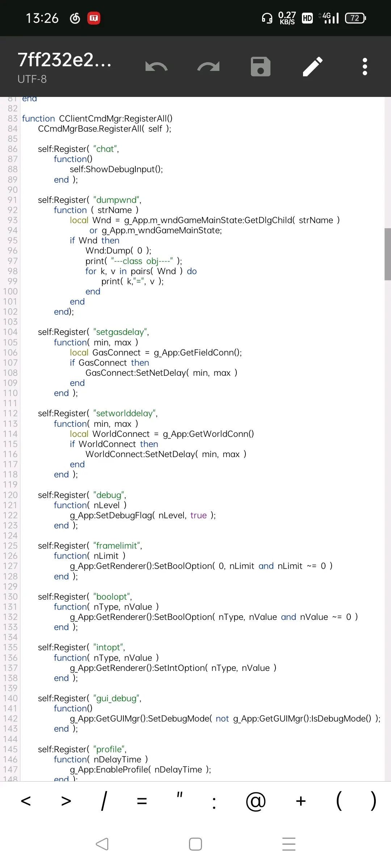This screenshot has width=391, height=868.
Task: Tap "or g_App.m_wndGameMainState;" on line 94
Action: pos(156,230)
